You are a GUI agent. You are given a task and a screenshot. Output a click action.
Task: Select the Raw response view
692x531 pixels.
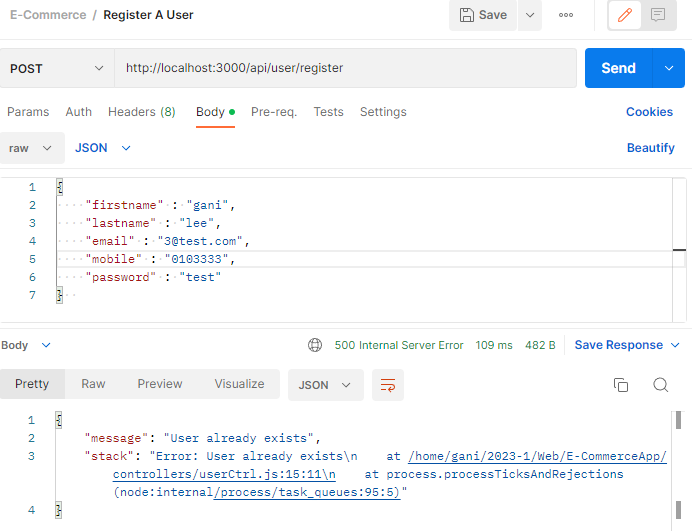tap(93, 384)
